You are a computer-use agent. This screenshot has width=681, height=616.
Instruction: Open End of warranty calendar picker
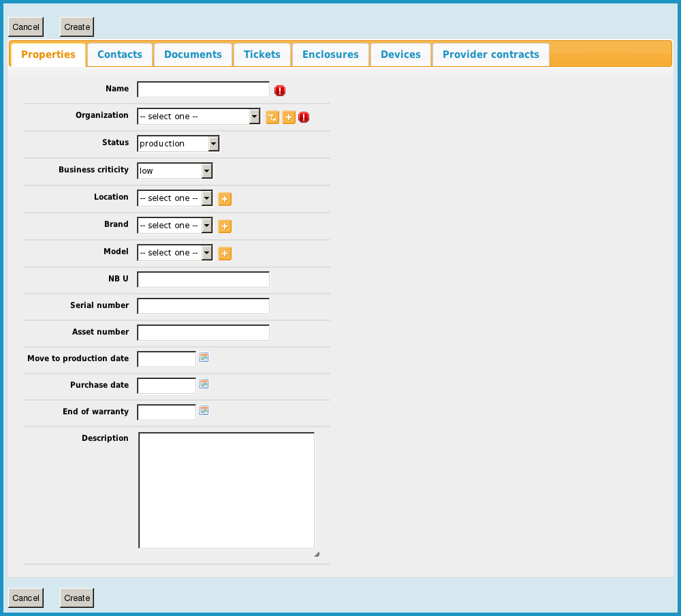(x=204, y=410)
